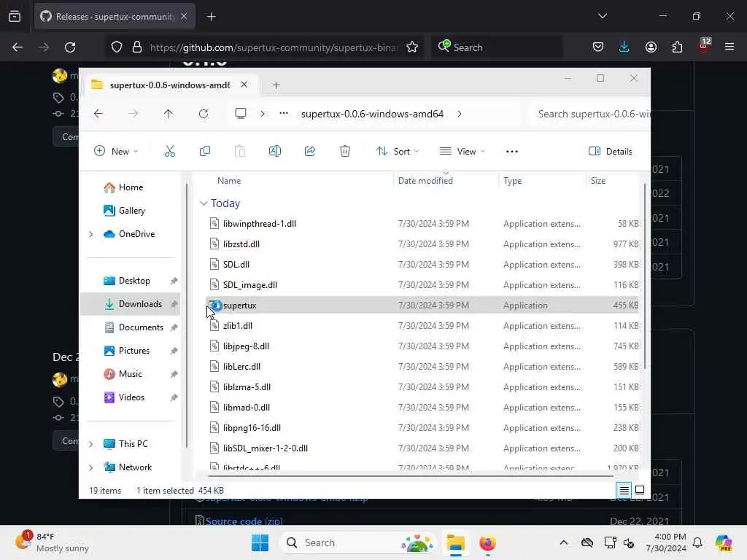Viewport: 747px width, 560px height.
Task: Click the Cut scissors icon in Explorer toolbar
Action: pyautogui.click(x=169, y=152)
